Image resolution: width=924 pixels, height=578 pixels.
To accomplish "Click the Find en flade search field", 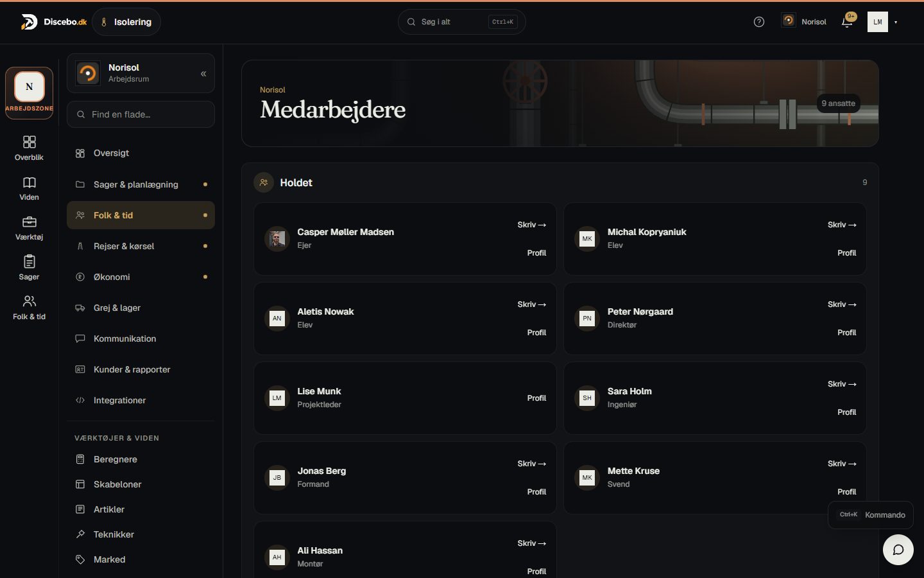I will click(x=141, y=114).
